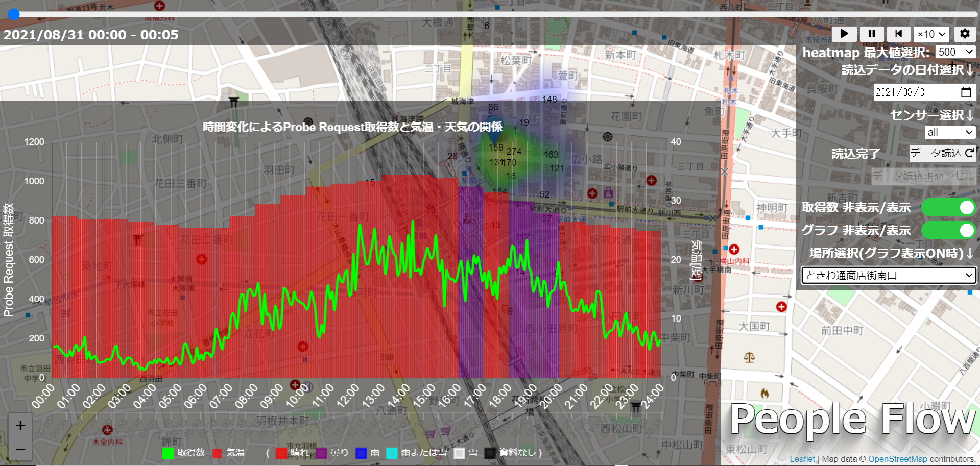Zoom in on the map
The height and width of the screenshot is (466, 980).
tap(20, 425)
